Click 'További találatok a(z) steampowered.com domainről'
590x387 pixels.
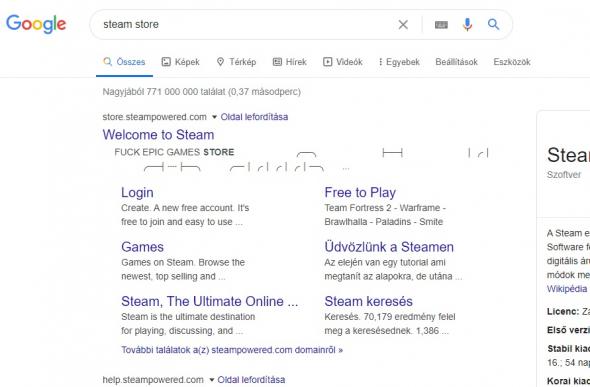pyautogui.click(x=232, y=350)
